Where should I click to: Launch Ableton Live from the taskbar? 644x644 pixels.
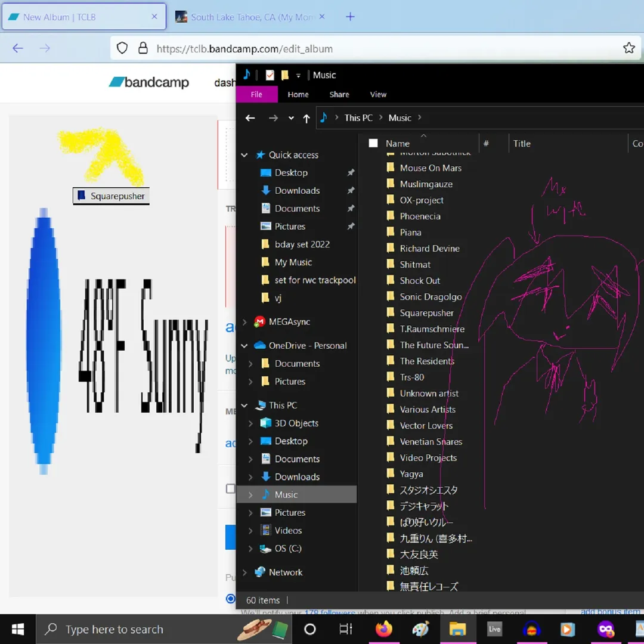coord(494,629)
